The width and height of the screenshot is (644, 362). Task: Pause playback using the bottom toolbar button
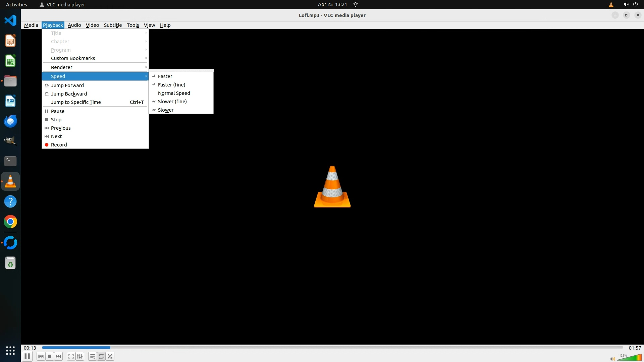(x=27, y=356)
